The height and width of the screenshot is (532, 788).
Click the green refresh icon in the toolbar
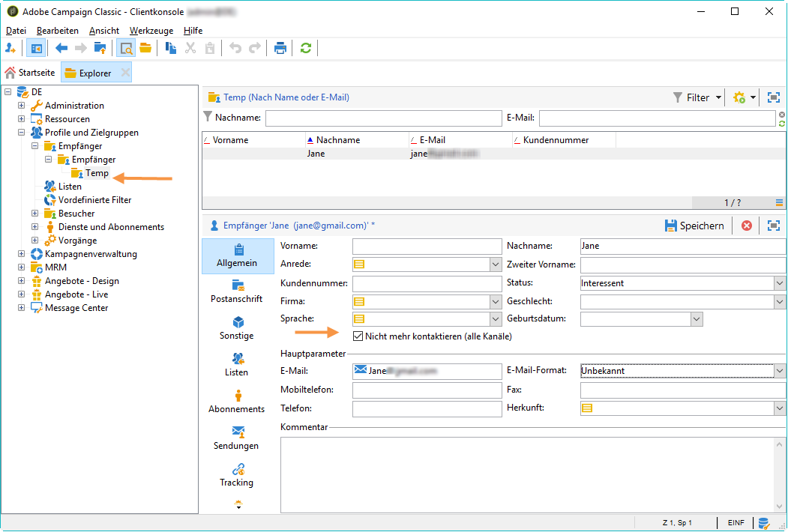(x=305, y=48)
